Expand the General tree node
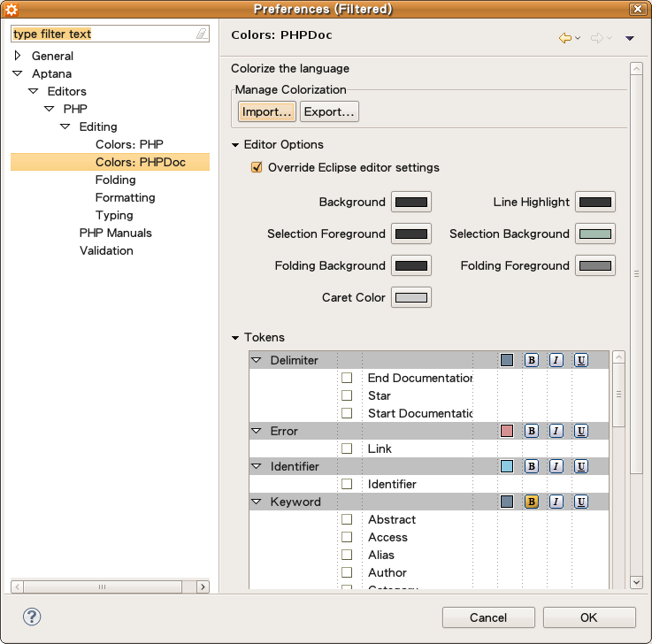 (x=18, y=56)
